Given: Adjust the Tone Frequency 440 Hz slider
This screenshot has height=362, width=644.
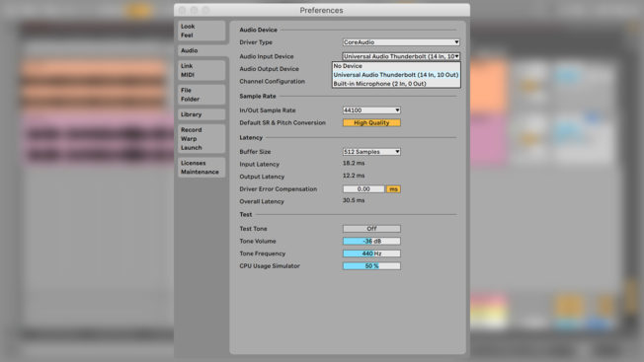Looking at the screenshot, I should pos(371,253).
